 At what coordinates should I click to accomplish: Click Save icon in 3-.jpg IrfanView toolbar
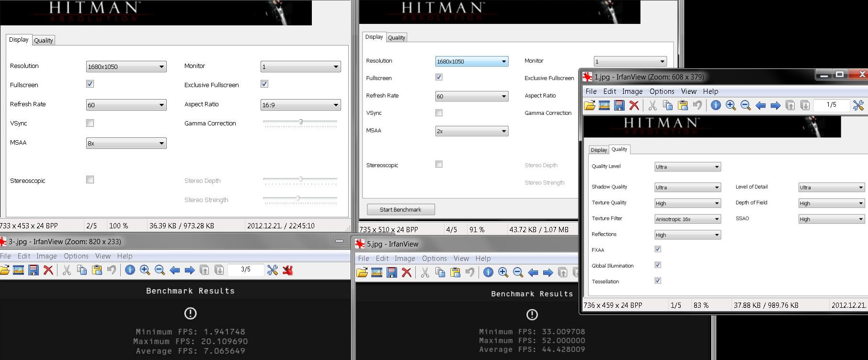[34, 270]
